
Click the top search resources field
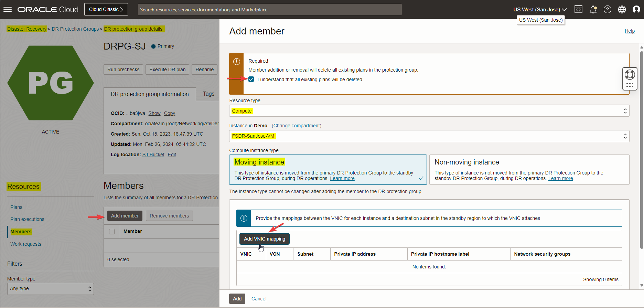click(x=269, y=10)
